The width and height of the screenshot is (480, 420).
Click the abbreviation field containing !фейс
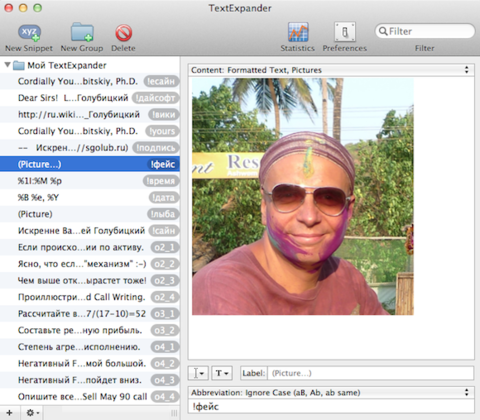[331, 406]
